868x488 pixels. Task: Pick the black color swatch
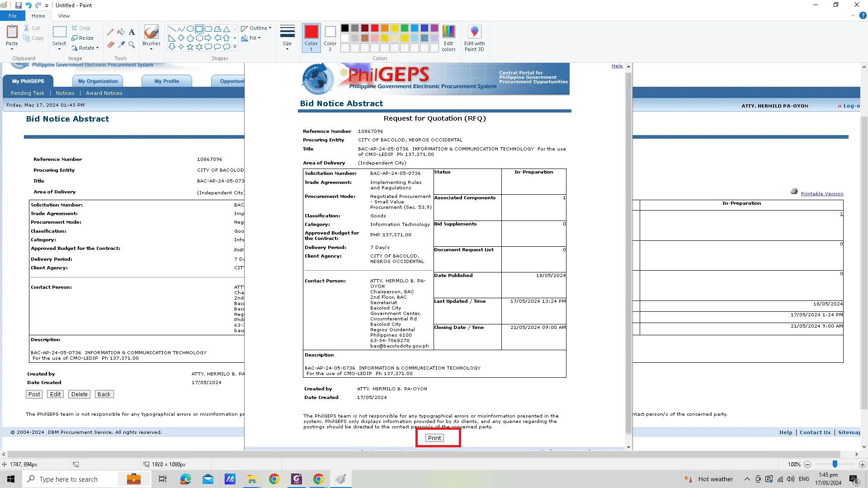coord(345,28)
